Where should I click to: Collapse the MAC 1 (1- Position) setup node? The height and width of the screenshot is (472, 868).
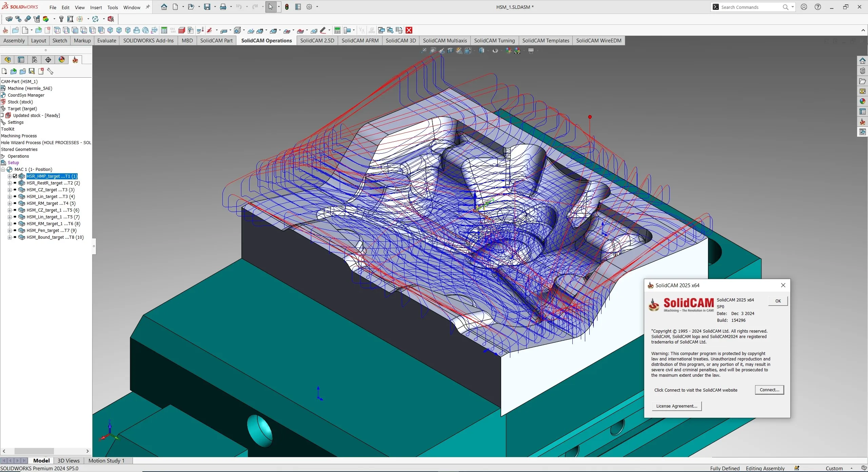[x=3, y=170]
